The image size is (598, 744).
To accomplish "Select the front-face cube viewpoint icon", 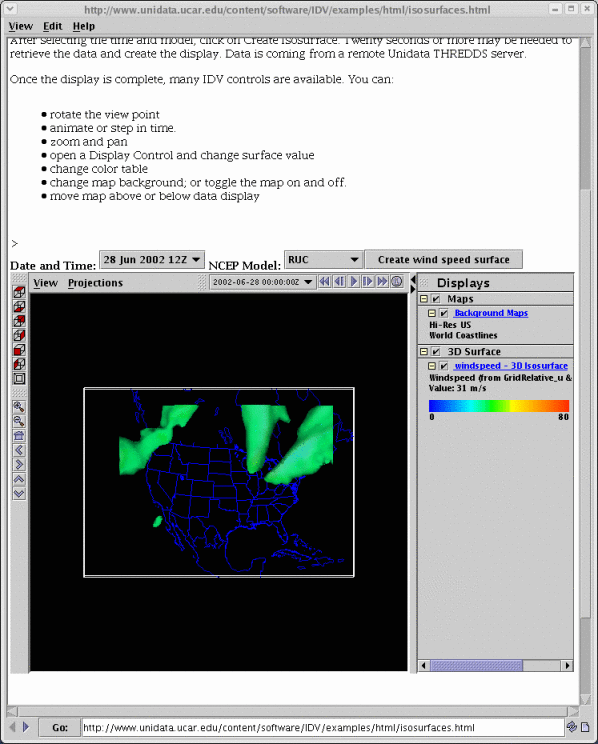I will point(19,350).
